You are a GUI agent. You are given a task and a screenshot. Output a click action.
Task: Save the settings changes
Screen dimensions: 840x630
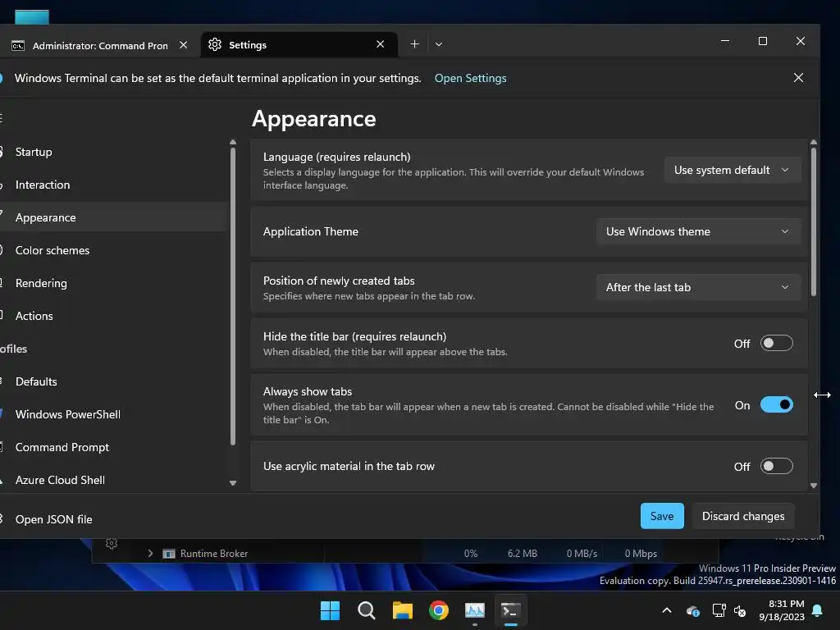662,517
